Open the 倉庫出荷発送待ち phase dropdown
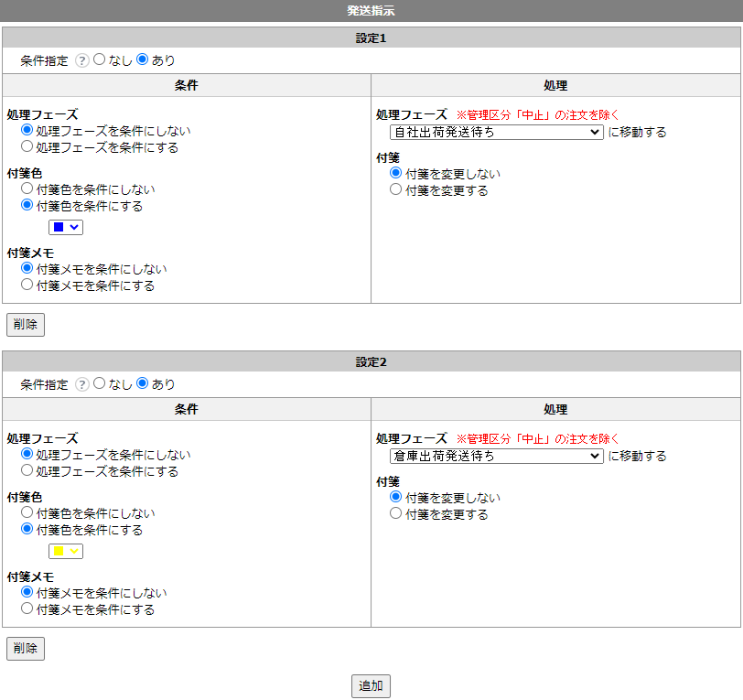Screen dimensions: 743x700 tap(496, 456)
